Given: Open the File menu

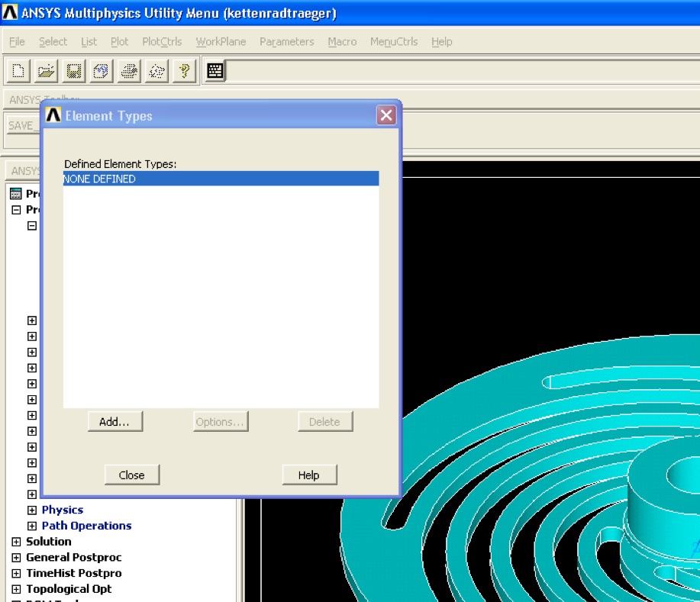Looking at the screenshot, I should tap(17, 41).
